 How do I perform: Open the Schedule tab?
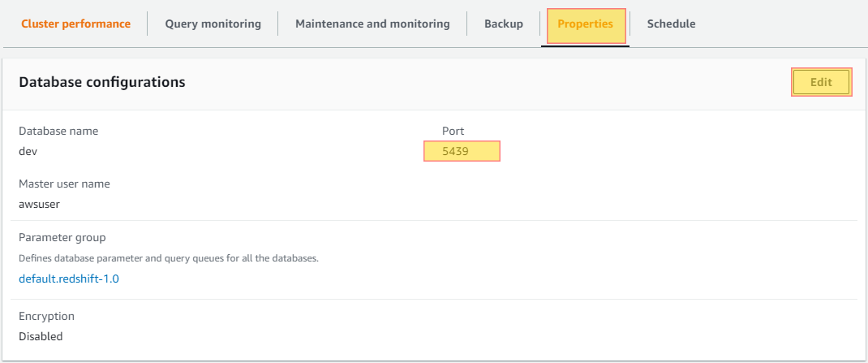(672, 24)
